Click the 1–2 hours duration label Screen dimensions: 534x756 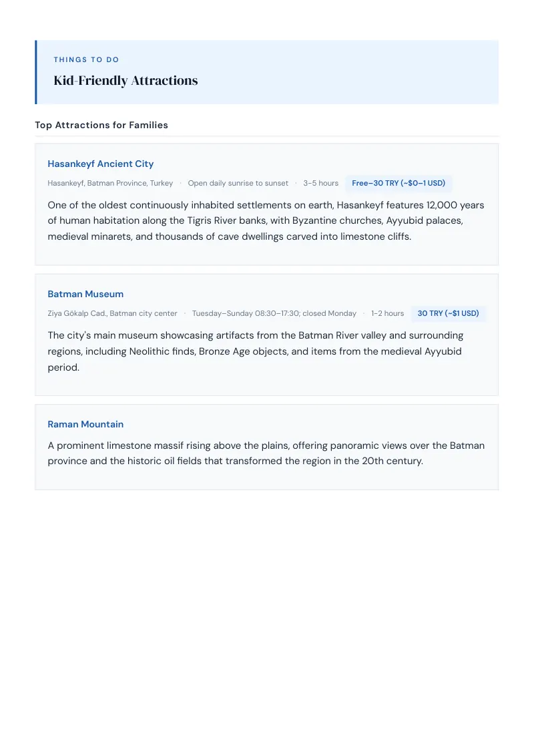pos(388,313)
